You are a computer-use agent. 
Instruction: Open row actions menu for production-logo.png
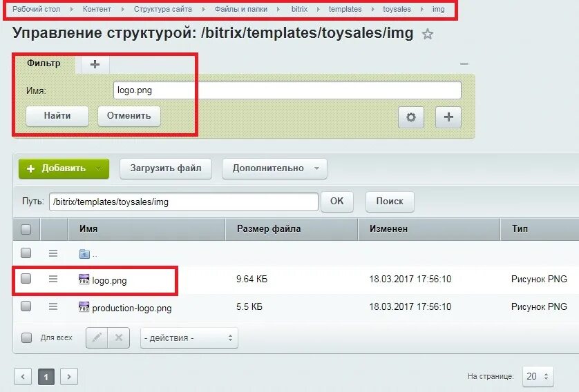[53, 306]
